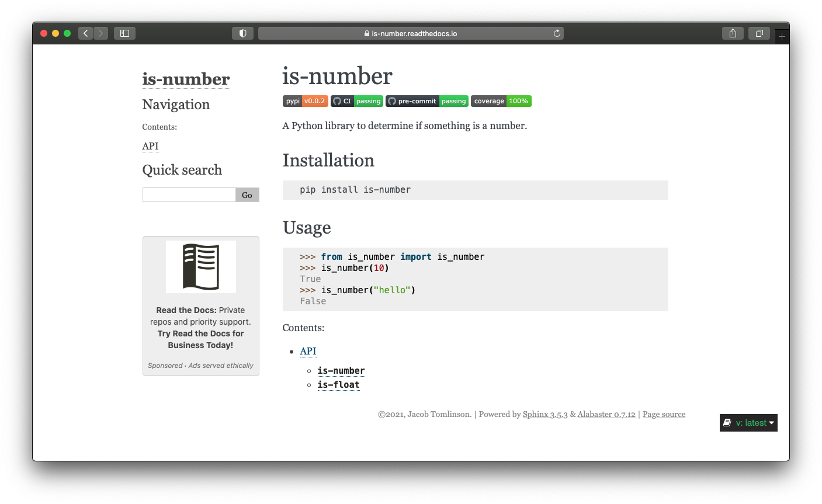
Task: Open the Share icon in the toolbar
Action: pos(733,33)
